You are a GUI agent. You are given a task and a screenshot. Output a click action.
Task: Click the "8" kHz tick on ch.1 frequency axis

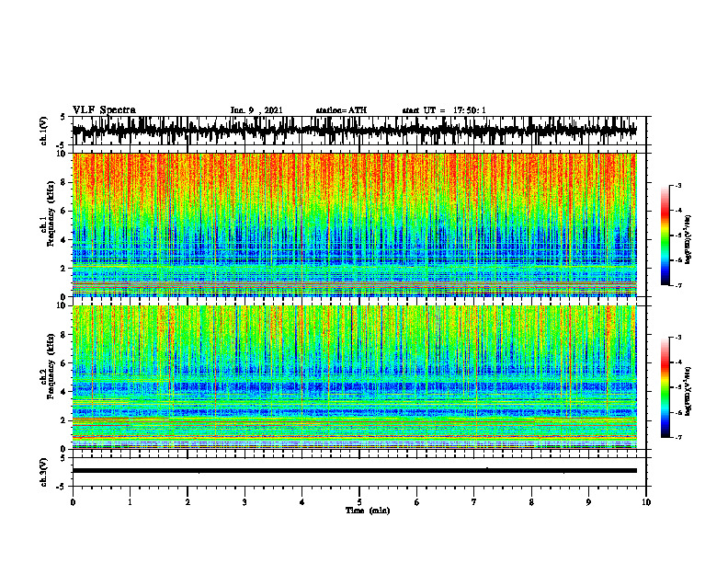point(64,182)
